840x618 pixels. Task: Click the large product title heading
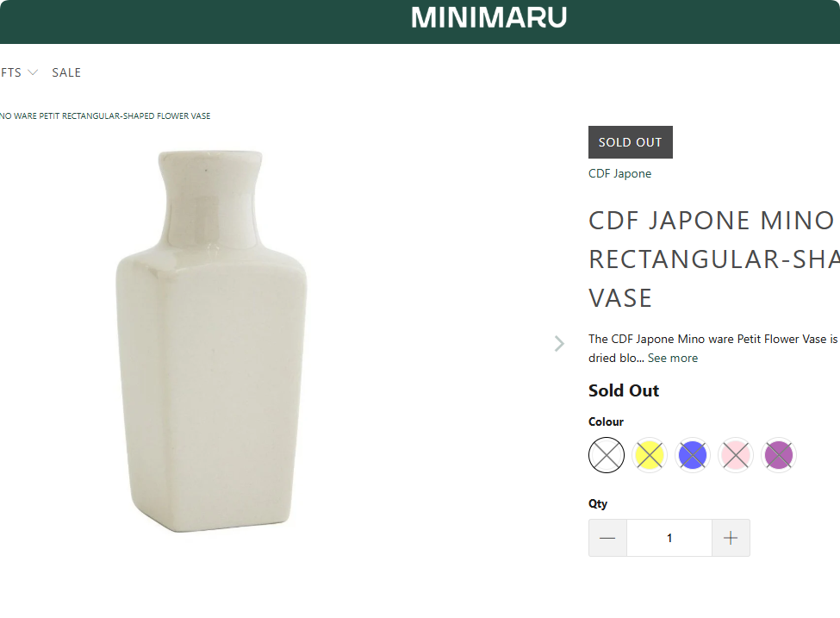pyautogui.click(x=713, y=259)
